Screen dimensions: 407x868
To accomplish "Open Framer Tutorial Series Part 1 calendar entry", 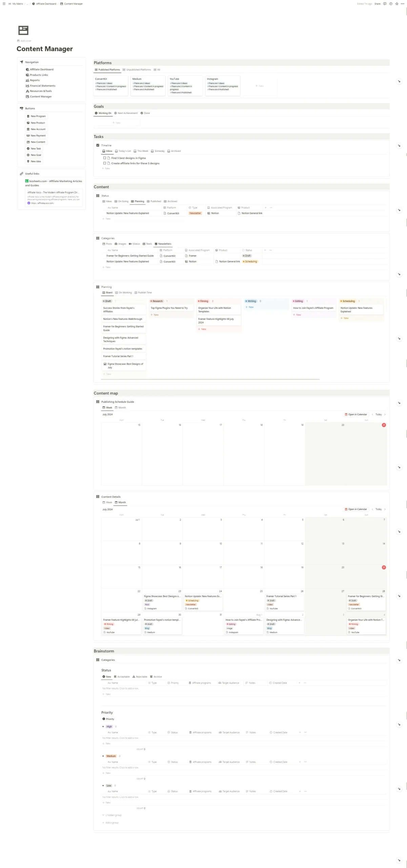I will [284, 603].
